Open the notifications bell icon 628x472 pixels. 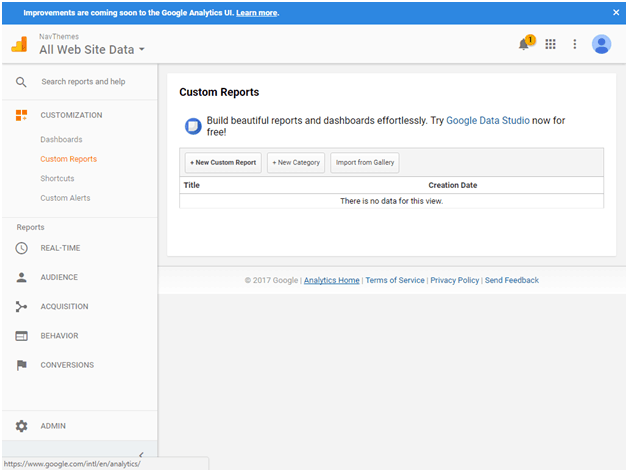point(524,44)
